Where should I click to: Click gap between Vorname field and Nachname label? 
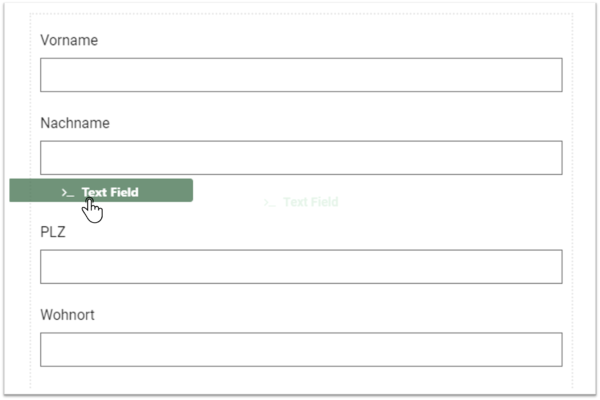coord(301,103)
